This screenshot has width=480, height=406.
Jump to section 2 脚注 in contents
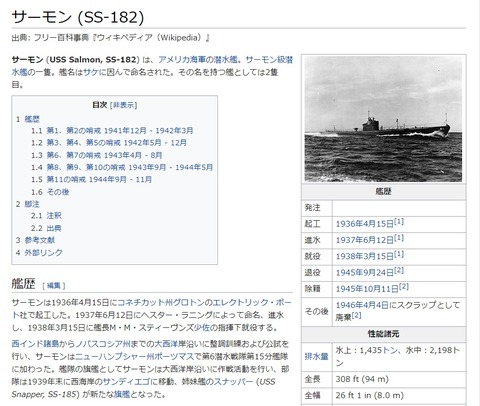[32, 204]
